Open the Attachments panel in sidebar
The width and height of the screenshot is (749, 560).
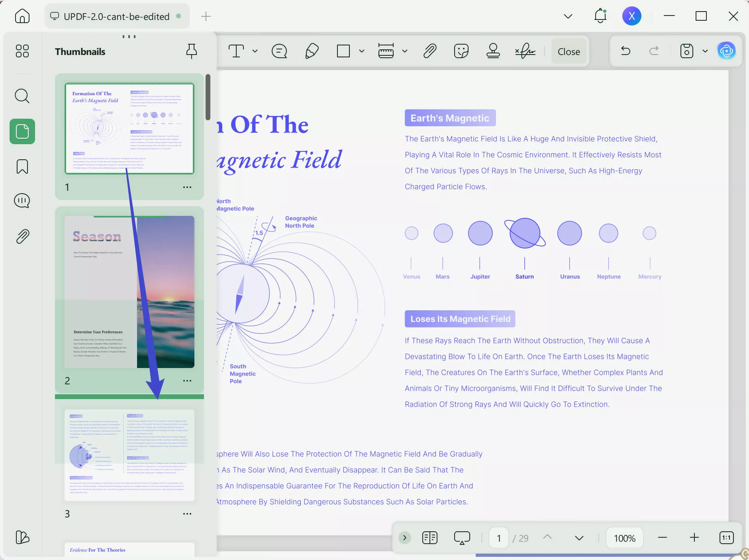22,236
